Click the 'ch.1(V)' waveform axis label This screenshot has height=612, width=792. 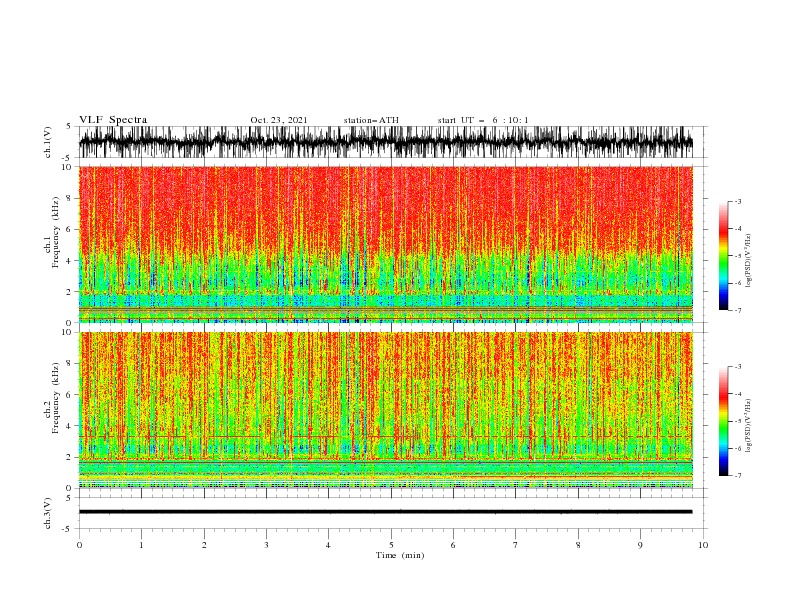[48, 142]
